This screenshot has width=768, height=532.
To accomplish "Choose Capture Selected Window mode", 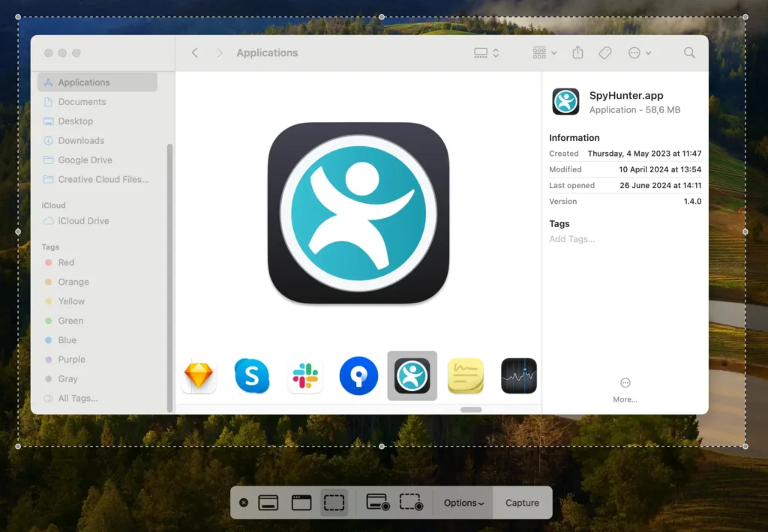I will (x=301, y=503).
